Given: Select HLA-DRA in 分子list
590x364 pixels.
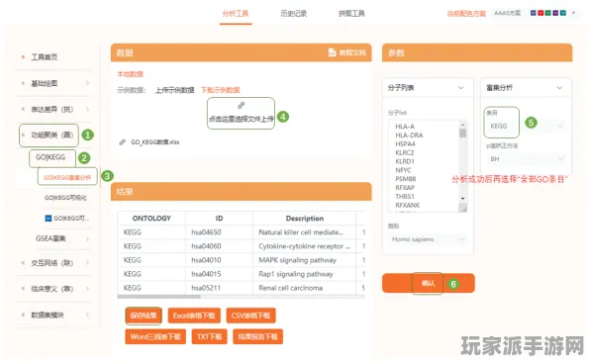Looking at the screenshot, I should point(409,136).
